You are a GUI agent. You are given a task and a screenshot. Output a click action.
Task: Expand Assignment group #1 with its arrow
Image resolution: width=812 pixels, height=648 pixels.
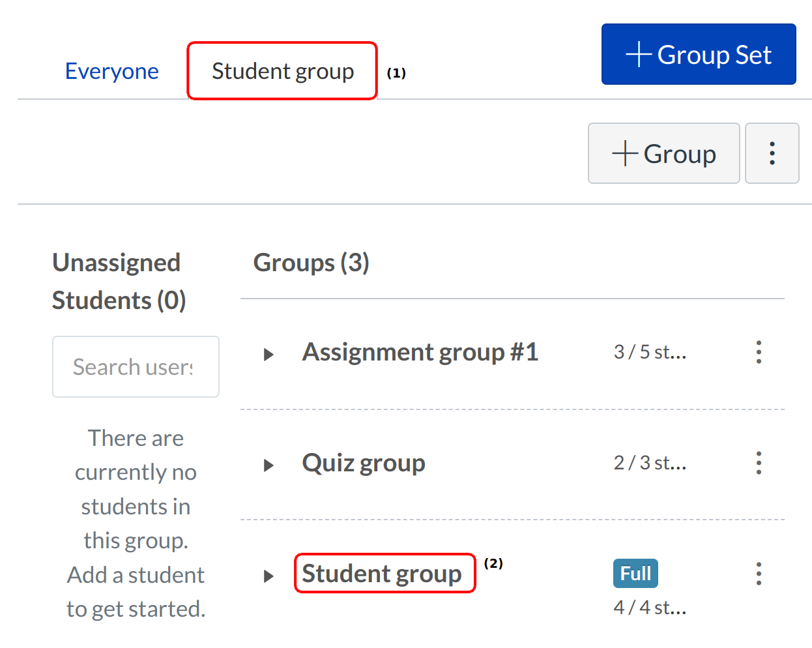[x=268, y=355]
